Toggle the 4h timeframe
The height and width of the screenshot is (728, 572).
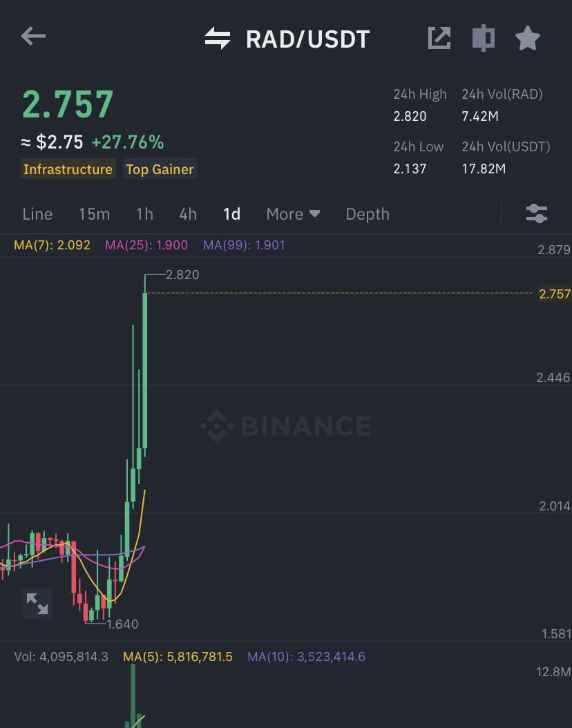[187, 214]
